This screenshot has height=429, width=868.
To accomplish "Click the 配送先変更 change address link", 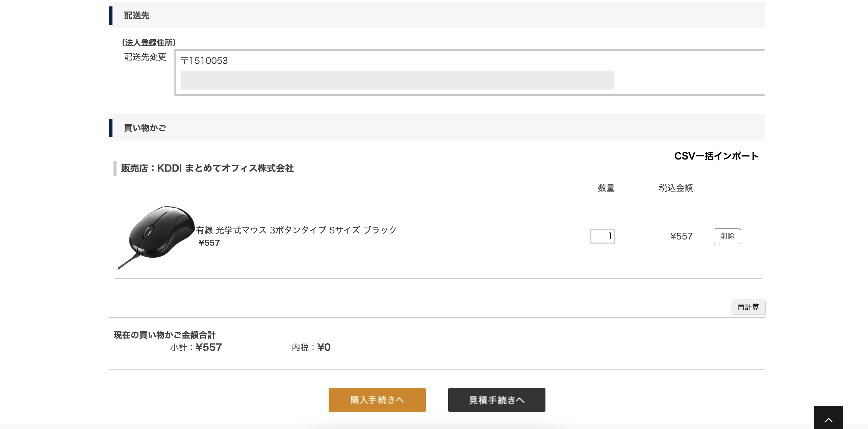I will (145, 57).
